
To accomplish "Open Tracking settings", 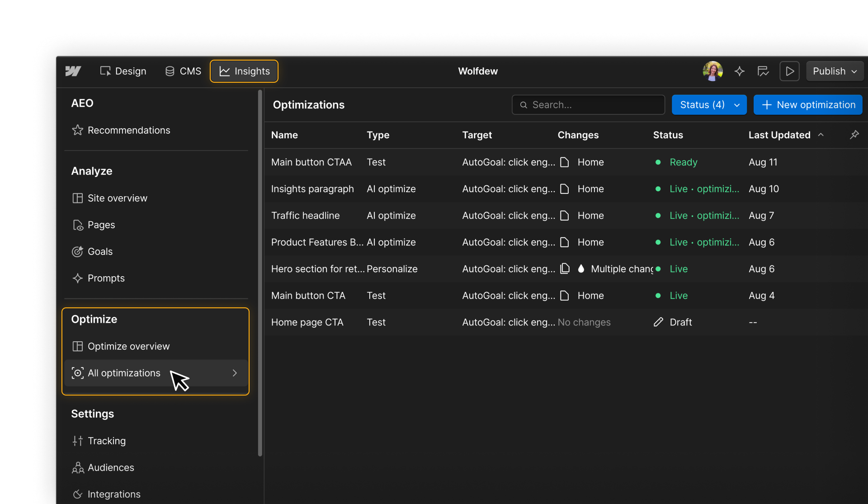I will [x=156, y=441].
